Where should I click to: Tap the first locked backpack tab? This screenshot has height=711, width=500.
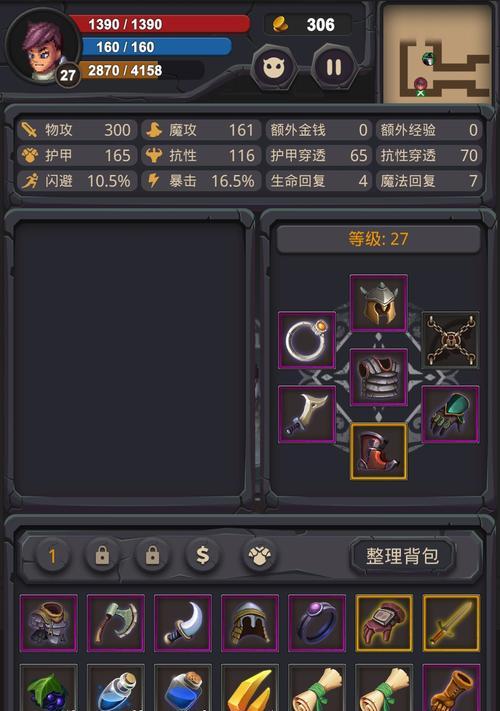point(102,555)
